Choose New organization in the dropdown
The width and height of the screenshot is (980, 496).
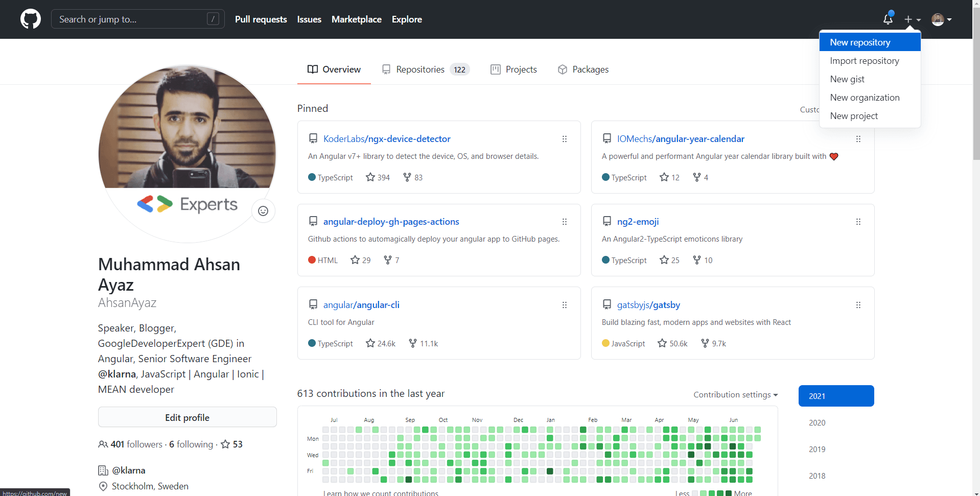point(870,98)
